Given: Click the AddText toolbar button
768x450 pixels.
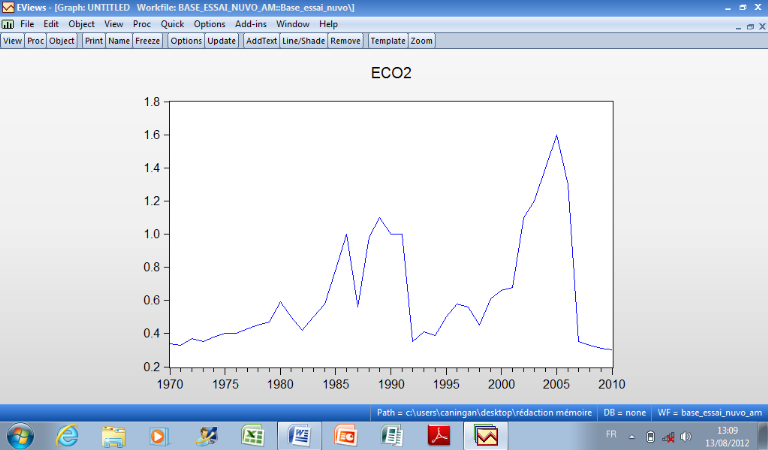Looking at the screenshot, I should (x=261, y=41).
